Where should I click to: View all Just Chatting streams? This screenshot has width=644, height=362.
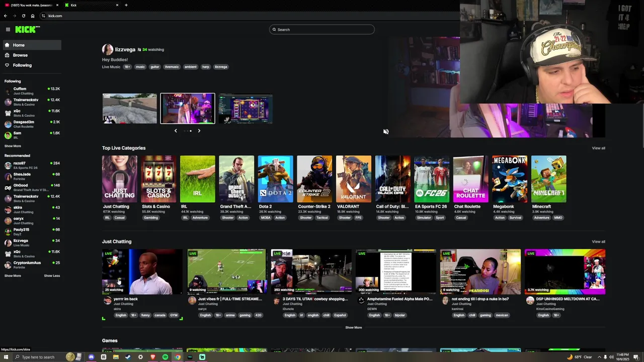pyautogui.click(x=598, y=241)
